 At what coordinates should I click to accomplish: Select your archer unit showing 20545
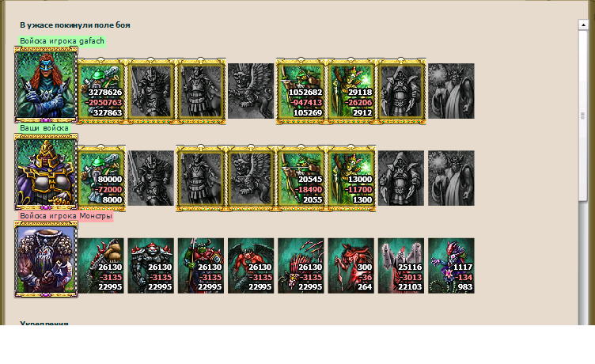click(301, 178)
